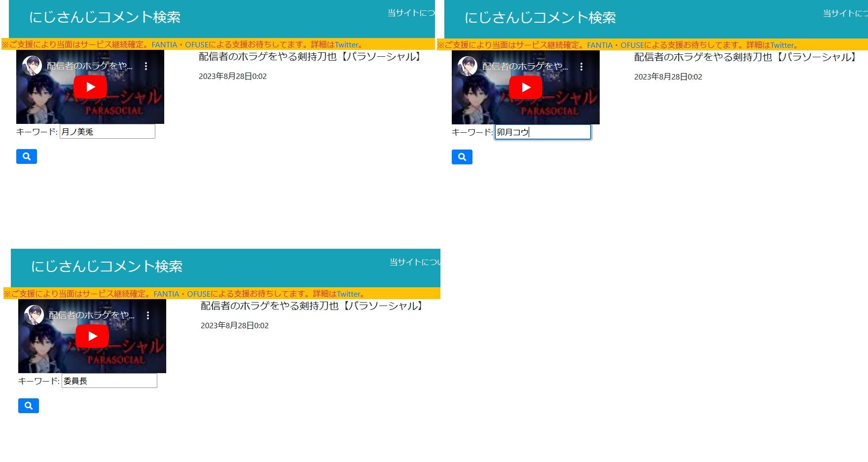This screenshot has height=462, width=868.
Task: Select the 配信者のホラゲをやる剣持刀也 heading in the 委員長 panel
Action: 313,306
